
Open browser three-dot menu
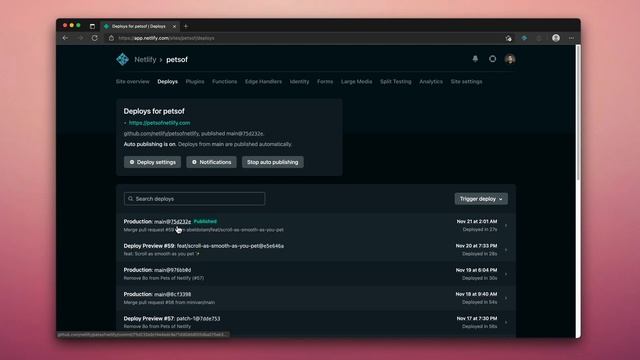tap(571, 38)
